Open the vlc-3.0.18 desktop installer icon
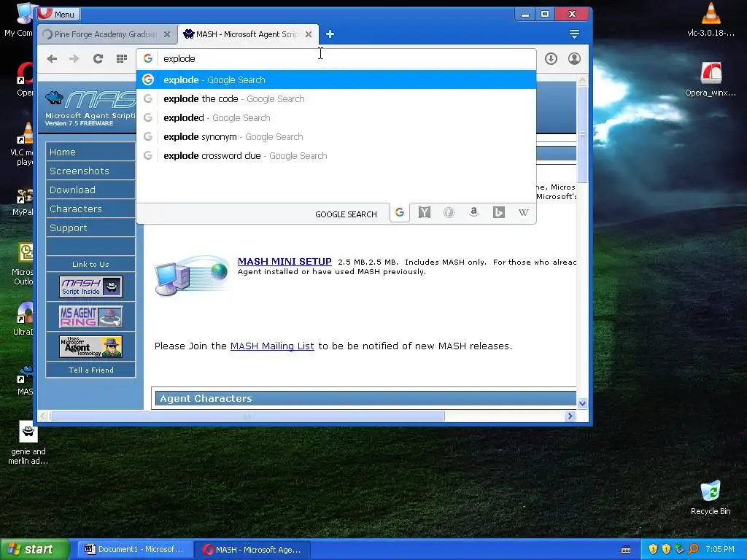 pos(711,20)
